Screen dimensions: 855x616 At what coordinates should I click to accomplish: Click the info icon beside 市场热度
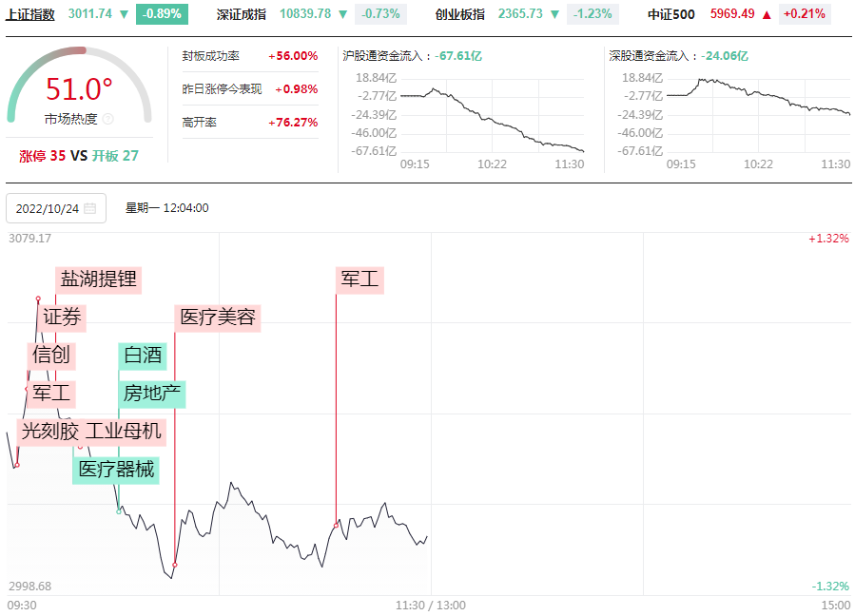coord(107,120)
